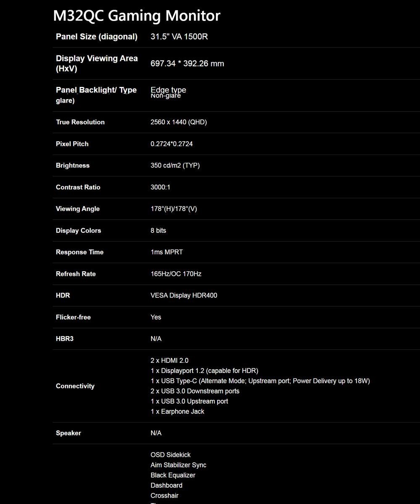Click the M32QC Gaming Monitor heading
This screenshot has width=420, height=504.
pos(136,16)
